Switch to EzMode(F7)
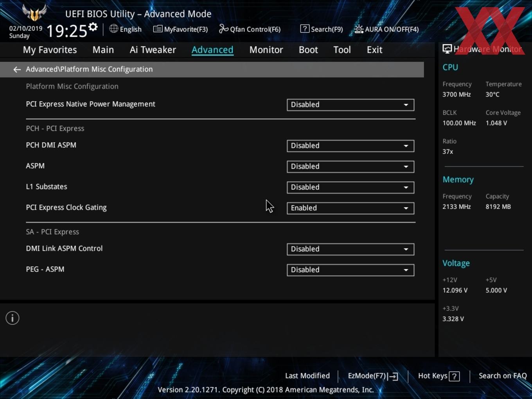 pos(367,376)
